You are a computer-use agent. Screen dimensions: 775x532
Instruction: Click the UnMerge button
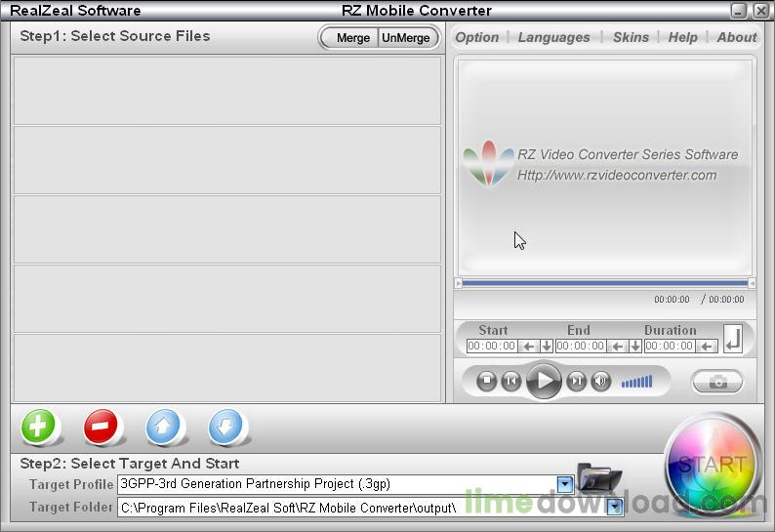(406, 38)
